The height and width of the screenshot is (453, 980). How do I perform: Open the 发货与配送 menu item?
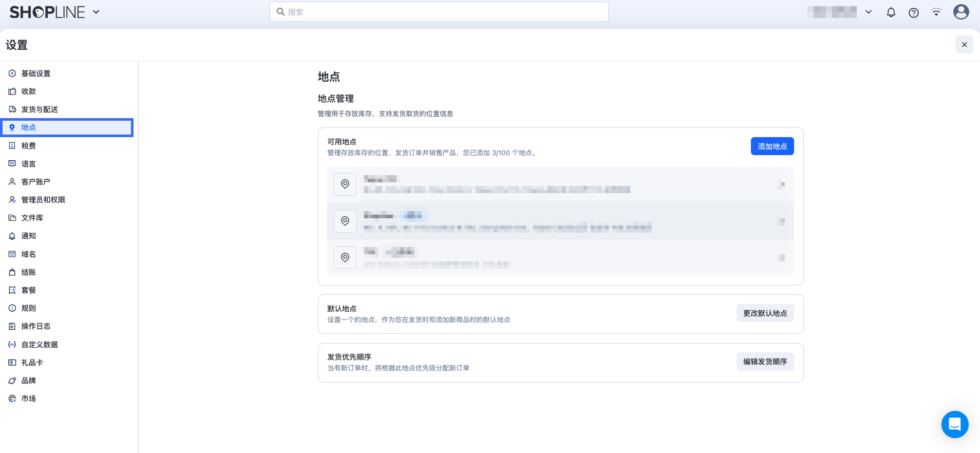(x=68, y=109)
